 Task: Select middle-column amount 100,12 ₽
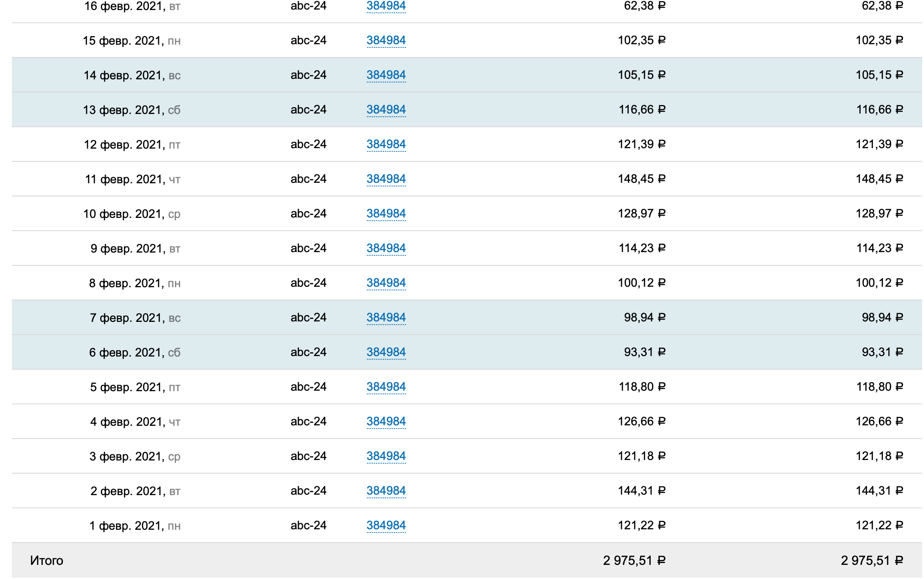tap(642, 283)
